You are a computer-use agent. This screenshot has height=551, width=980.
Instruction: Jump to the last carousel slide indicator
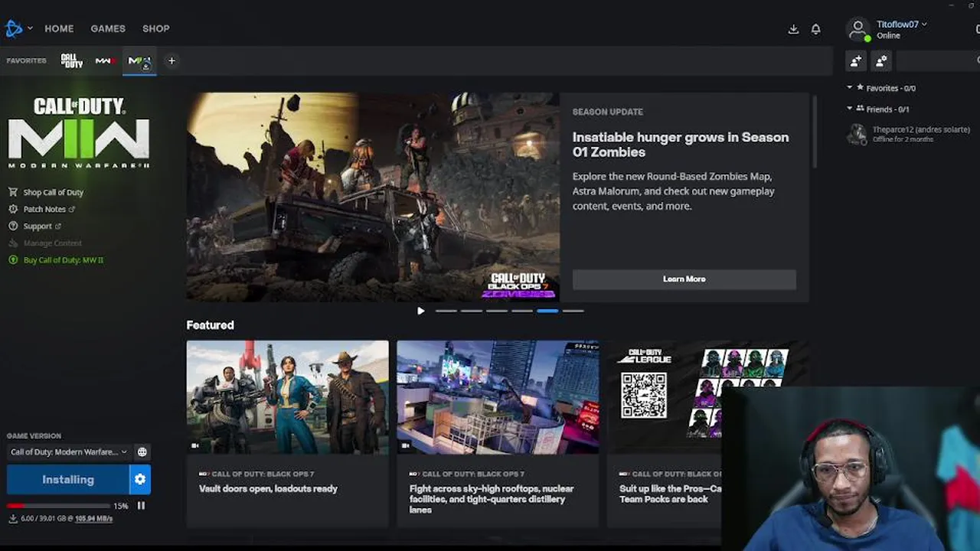pos(573,311)
